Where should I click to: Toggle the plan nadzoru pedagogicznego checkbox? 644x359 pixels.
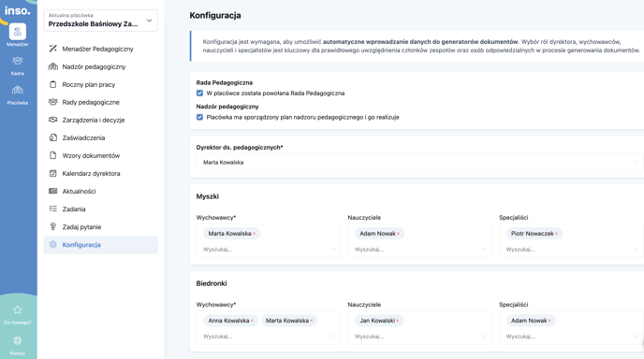[199, 117]
